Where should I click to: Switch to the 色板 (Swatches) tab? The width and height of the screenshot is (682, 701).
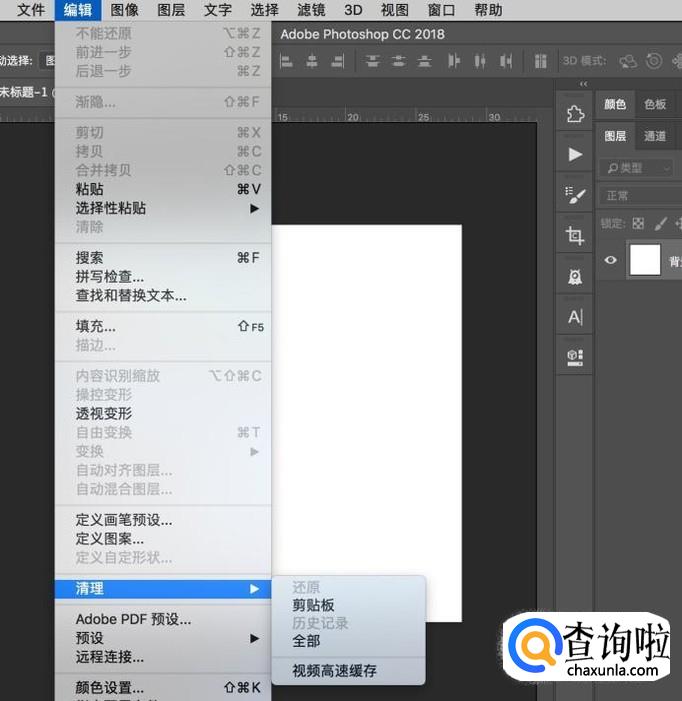(655, 104)
